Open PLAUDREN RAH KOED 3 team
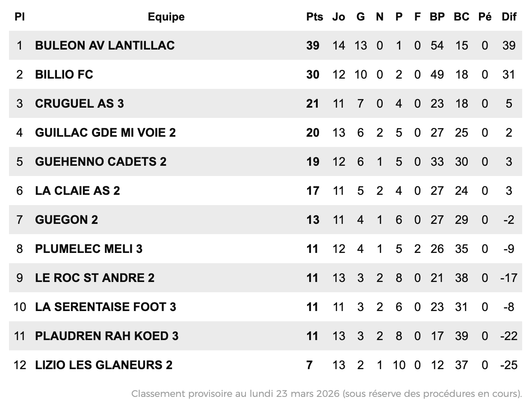Viewport: 532px width, 411px height. (x=106, y=336)
